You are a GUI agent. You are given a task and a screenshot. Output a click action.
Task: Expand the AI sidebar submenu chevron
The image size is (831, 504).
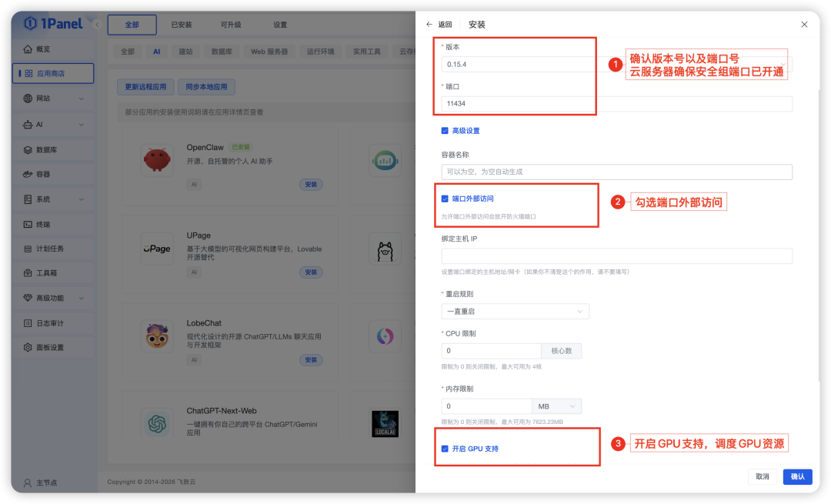pos(81,125)
